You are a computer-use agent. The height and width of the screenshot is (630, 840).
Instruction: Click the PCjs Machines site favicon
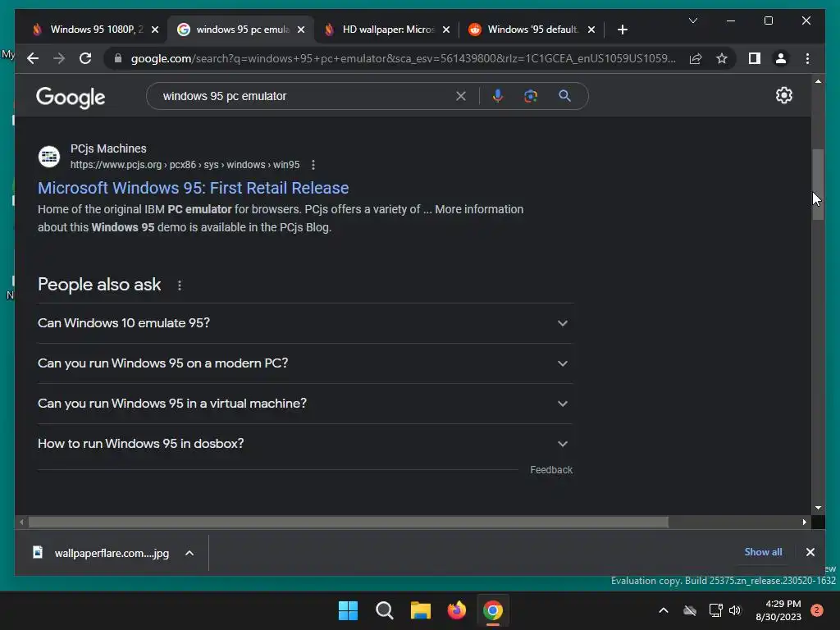[48, 157]
